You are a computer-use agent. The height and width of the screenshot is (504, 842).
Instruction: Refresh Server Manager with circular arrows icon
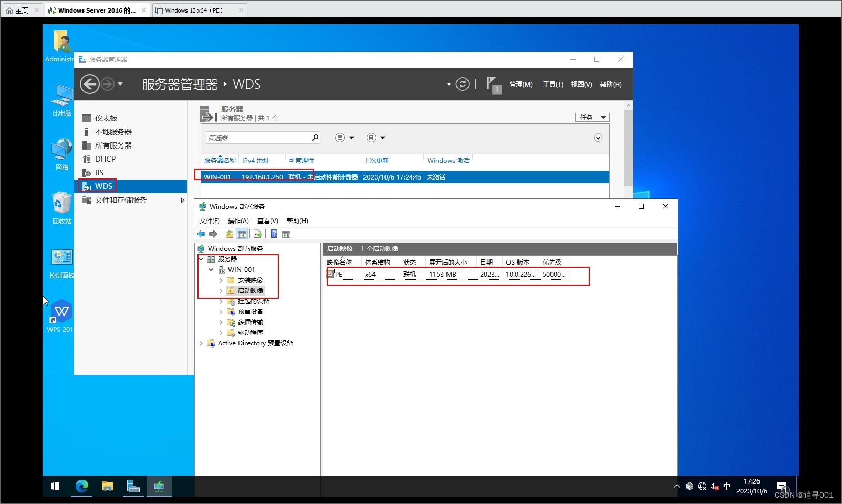coord(462,84)
